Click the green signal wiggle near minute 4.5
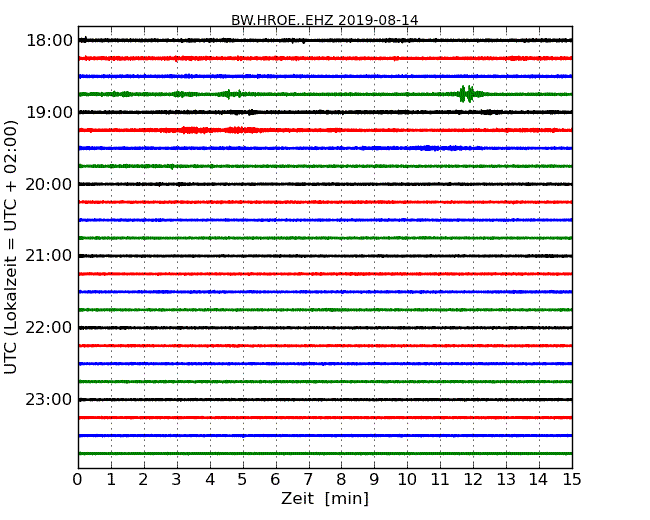Screen dimensions: 650x520 [x=230, y=94]
